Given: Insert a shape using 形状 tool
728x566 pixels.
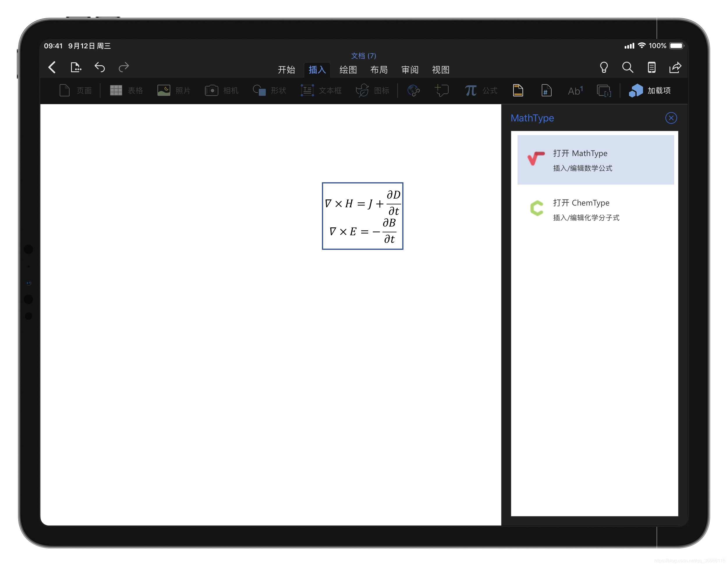Looking at the screenshot, I should 269,90.
